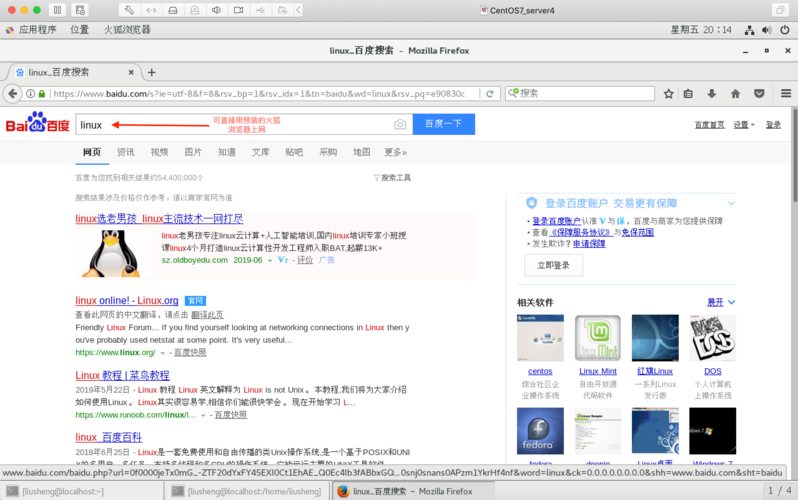Switch to the 文库 search tab

[x=261, y=152]
